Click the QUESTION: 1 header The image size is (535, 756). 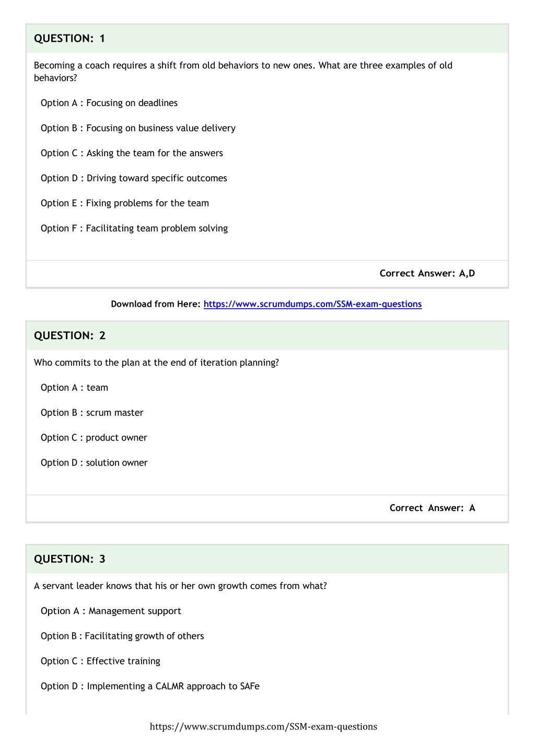(x=267, y=38)
